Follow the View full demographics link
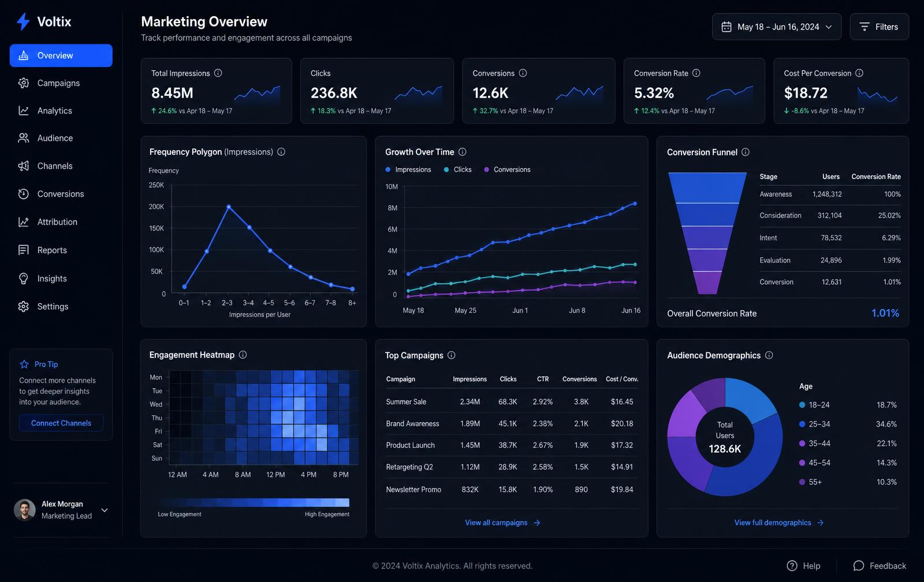Image resolution: width=924 pixels, height=582 pixels. [x=778, y=523]
